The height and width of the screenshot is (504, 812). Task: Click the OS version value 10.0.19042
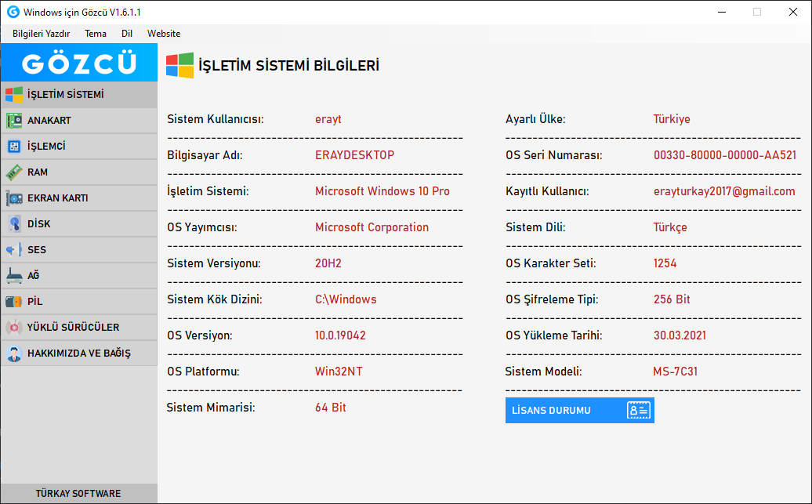340,335
